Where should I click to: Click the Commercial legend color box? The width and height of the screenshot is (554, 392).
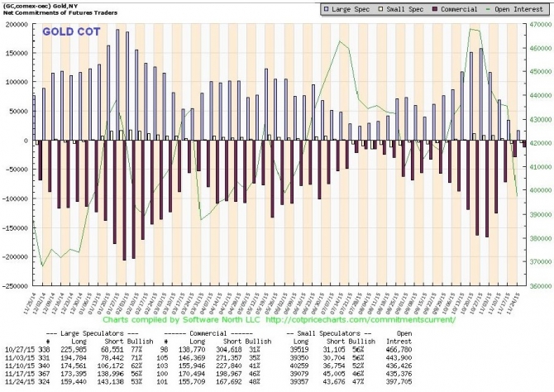pyautogui.click(x=435, y=10)
